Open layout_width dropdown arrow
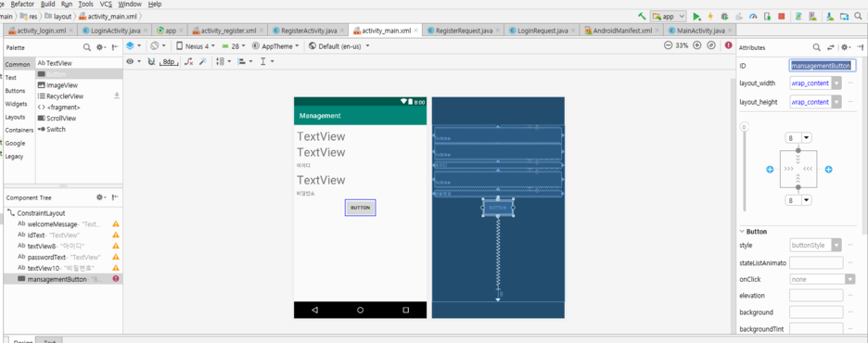The width and height of the screenshot is (868, 343). (x=836, y=83)
